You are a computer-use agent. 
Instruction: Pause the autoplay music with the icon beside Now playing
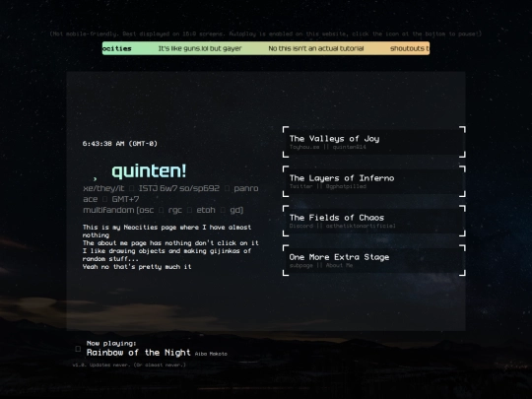pyautogui.click(x=78, y=349)
